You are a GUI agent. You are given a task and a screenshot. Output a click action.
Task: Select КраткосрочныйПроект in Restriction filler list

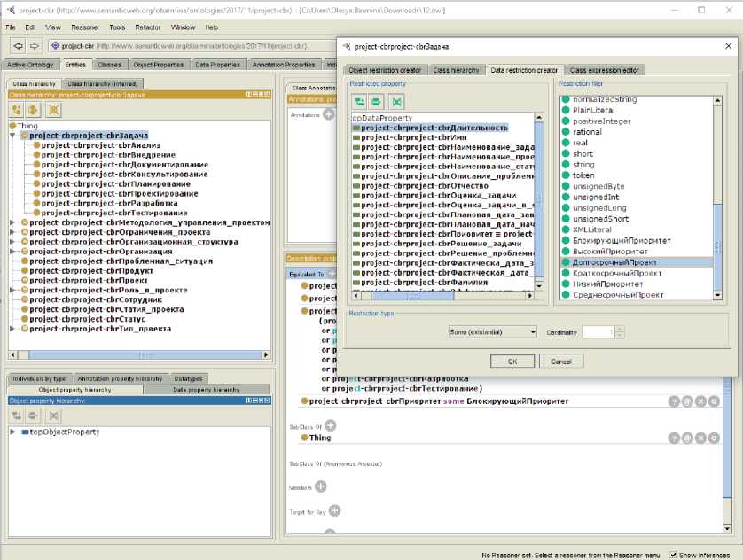(x=617, y=273)
